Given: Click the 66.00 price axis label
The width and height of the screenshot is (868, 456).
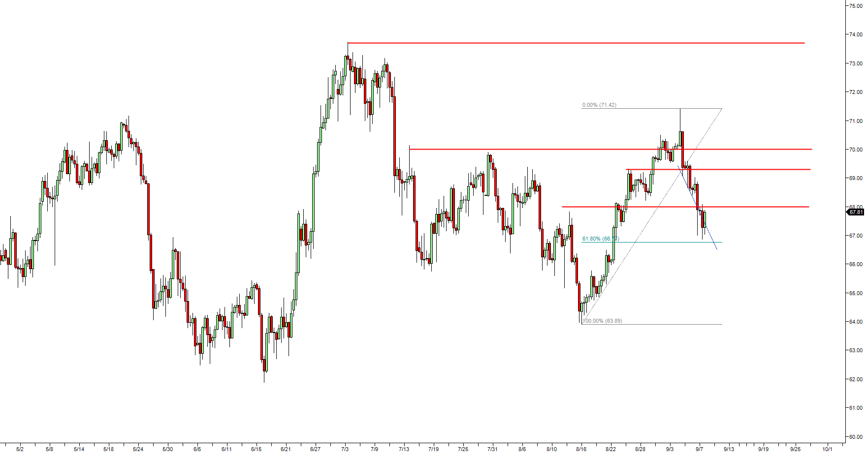Looking at the screenshot, I should click(856, 264).
